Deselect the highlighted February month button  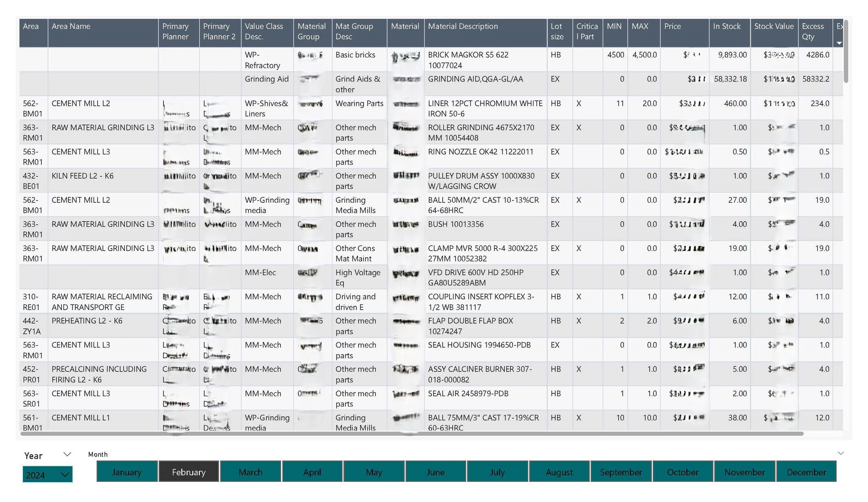189,472
